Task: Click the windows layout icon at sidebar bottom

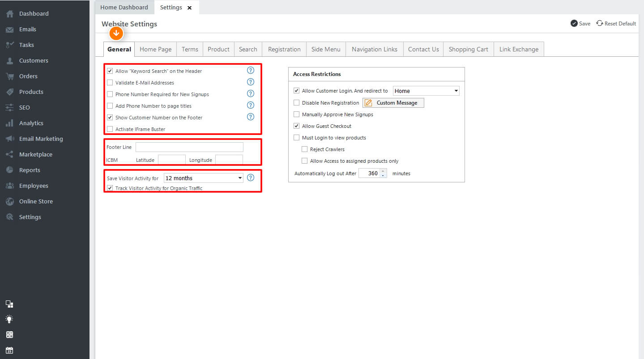Action: (9, 304)
